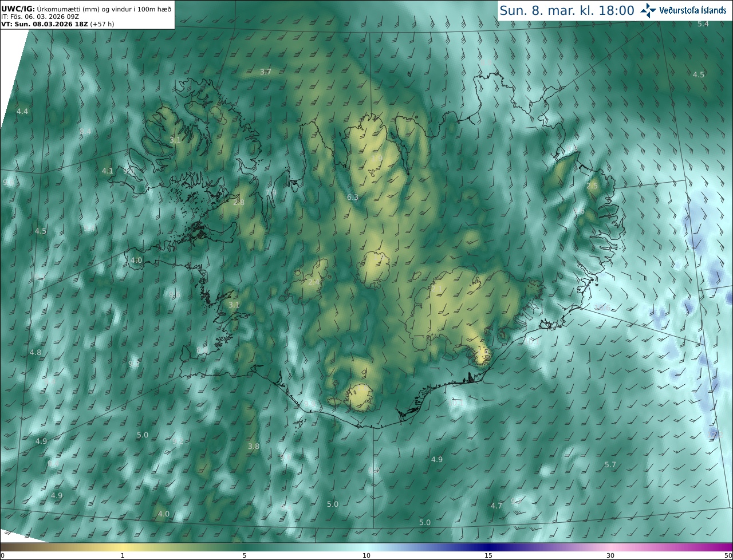Click the 2.5 value label

(x=592, y=186)
